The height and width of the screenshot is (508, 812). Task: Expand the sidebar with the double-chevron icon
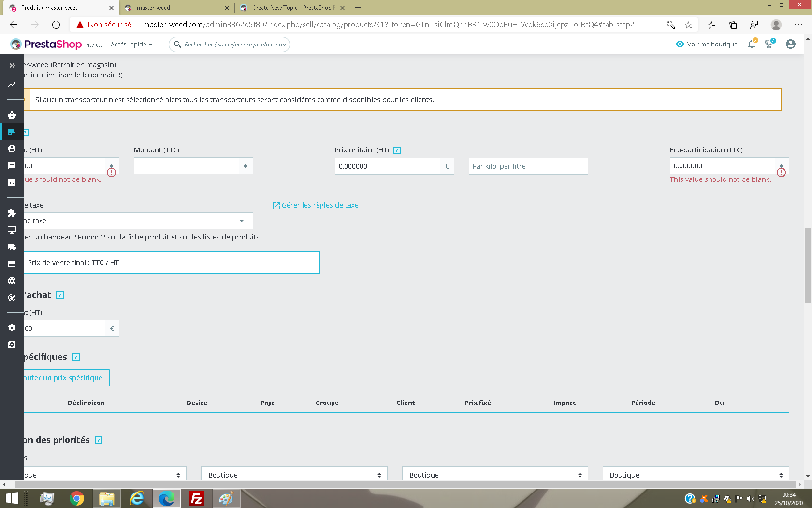click(12, 65)
